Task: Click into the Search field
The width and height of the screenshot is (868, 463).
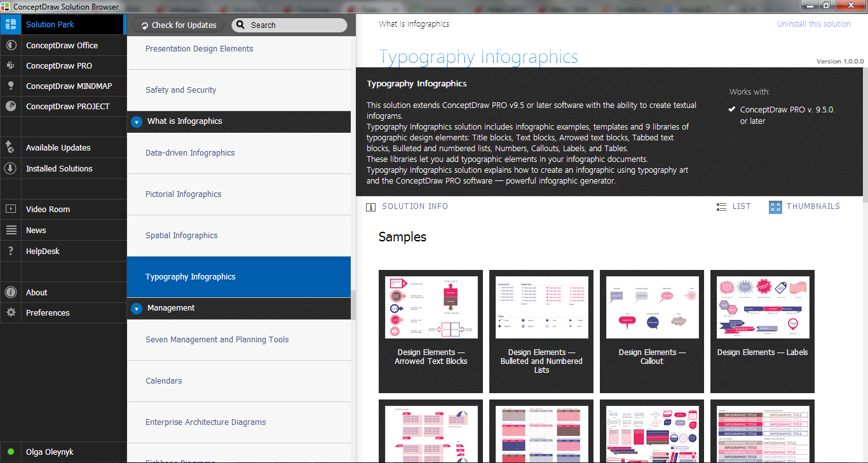Action: tap(289, 25)
